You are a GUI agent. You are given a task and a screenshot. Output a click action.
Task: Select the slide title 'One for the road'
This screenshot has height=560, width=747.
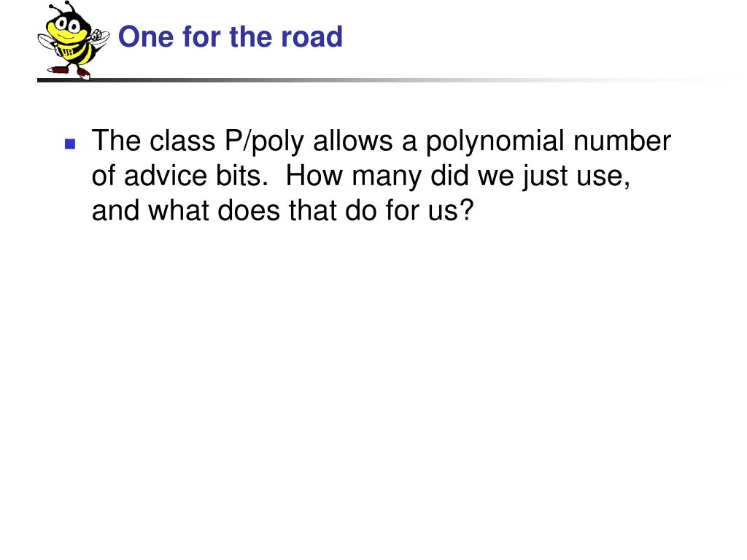point(230,36)
